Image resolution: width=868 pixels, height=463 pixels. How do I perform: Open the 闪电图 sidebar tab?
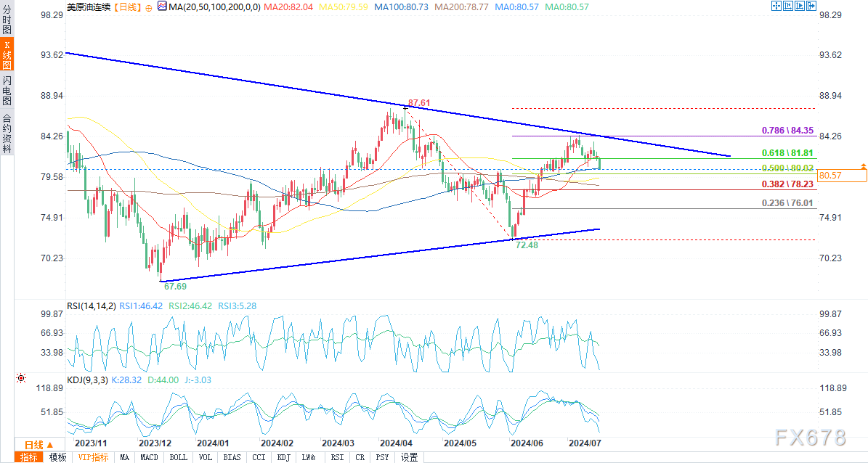pos(7,89)
